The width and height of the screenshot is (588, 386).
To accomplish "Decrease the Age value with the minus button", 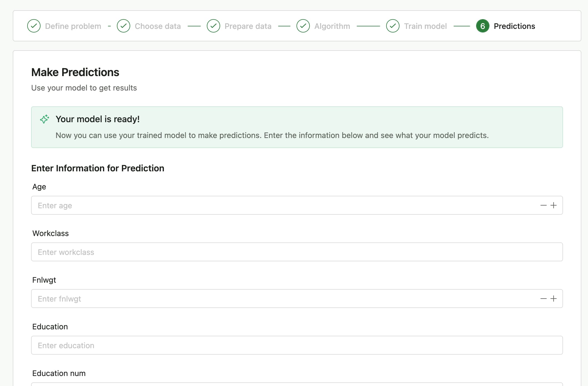I will [543, 205].
